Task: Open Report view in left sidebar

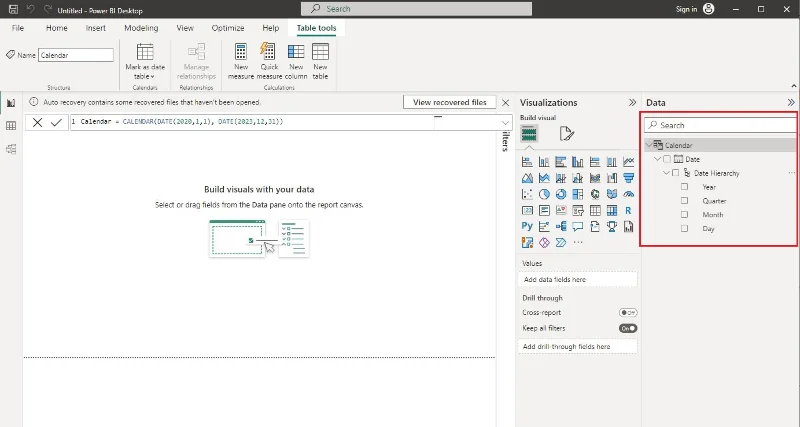Action: pos(11,103)
